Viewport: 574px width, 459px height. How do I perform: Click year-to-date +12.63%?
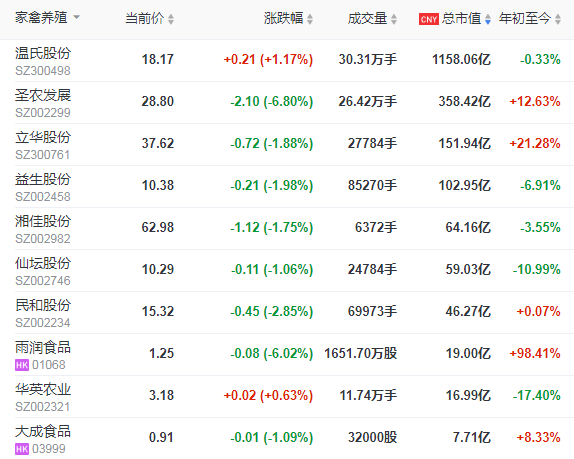(535, 101)
